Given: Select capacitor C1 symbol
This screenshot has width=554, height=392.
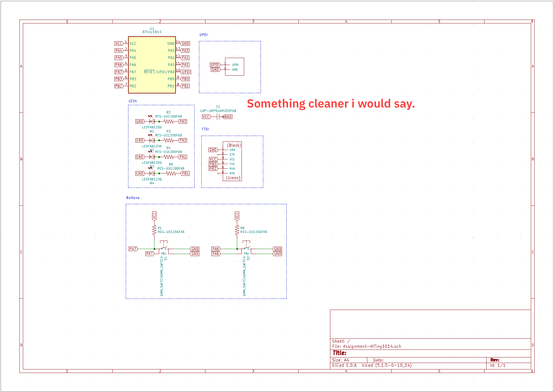Looking at the screenshot, I should point(218,117).
